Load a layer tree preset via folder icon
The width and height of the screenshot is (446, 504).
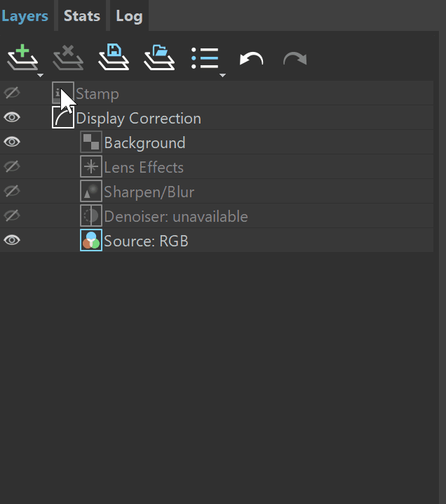click(159, 58)
